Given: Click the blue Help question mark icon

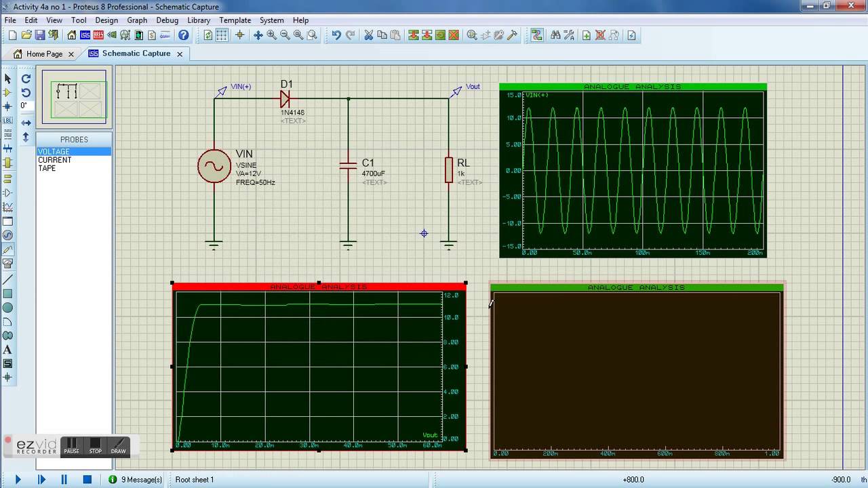Looking at the screenshot, I should point(183,35).
